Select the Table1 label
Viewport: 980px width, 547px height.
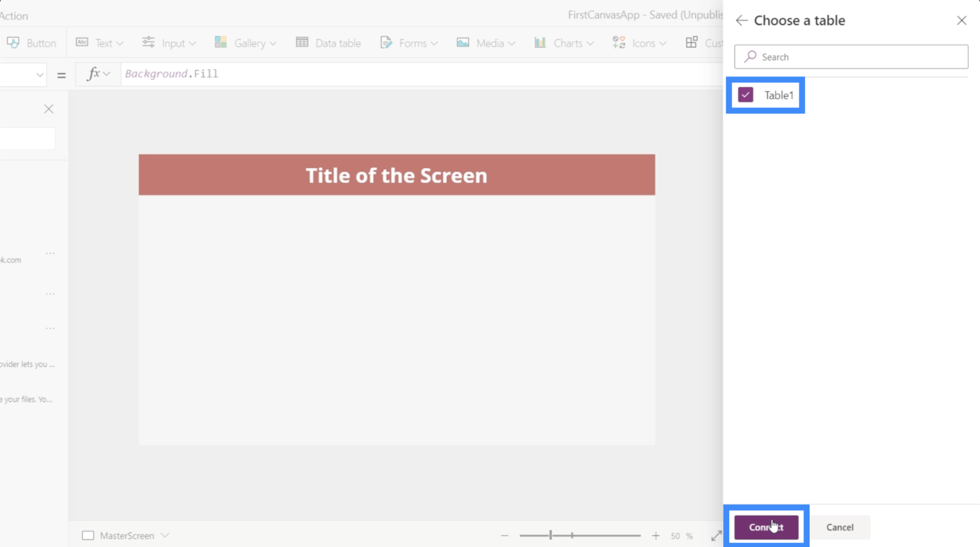point(779,95)
